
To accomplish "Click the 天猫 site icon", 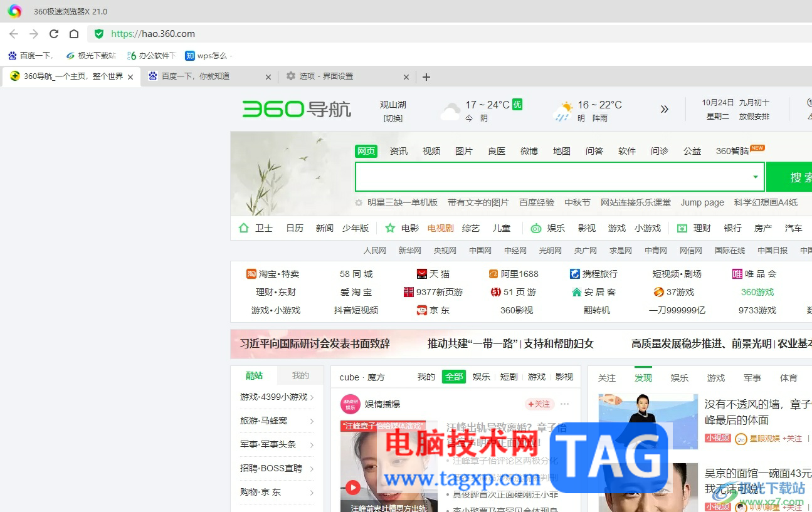I will click(x=422, y=274).
